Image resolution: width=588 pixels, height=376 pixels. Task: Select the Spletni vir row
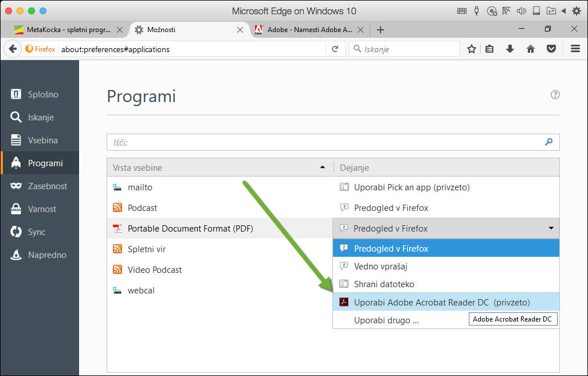[x=220, y=249]
